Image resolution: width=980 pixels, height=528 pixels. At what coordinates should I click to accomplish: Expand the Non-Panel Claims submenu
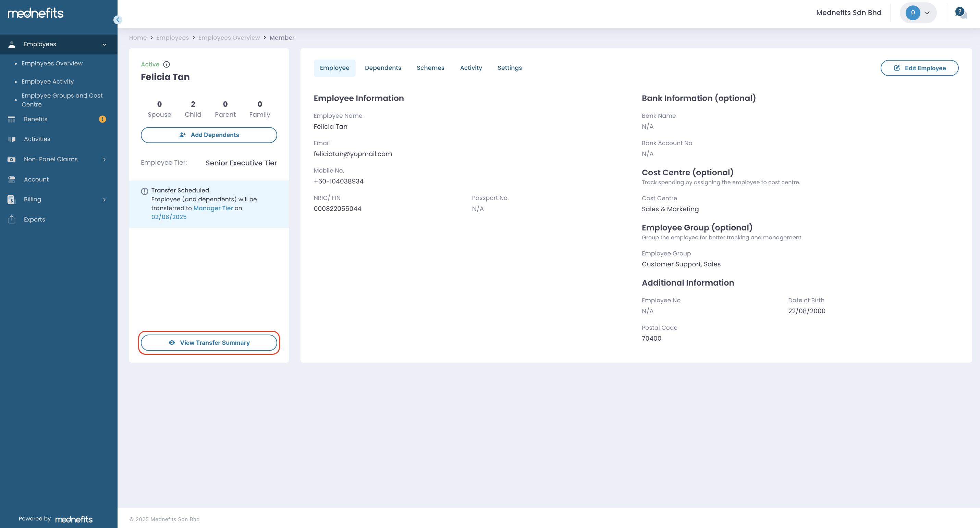tap(104, 159)
